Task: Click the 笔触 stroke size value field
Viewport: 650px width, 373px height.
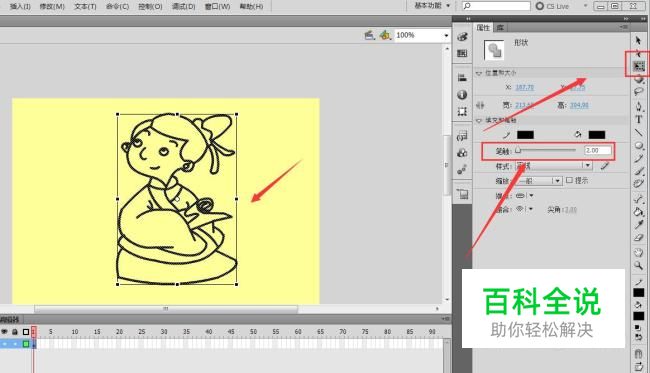Action: 598,150
